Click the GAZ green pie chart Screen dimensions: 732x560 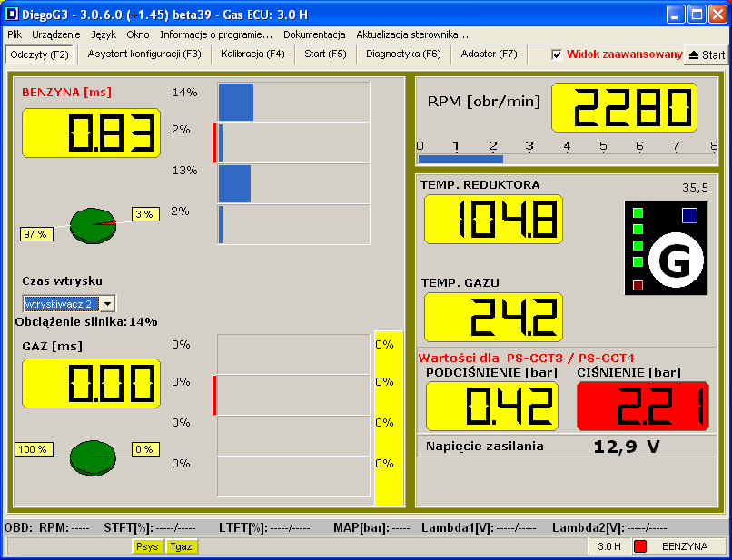(93, 457)
